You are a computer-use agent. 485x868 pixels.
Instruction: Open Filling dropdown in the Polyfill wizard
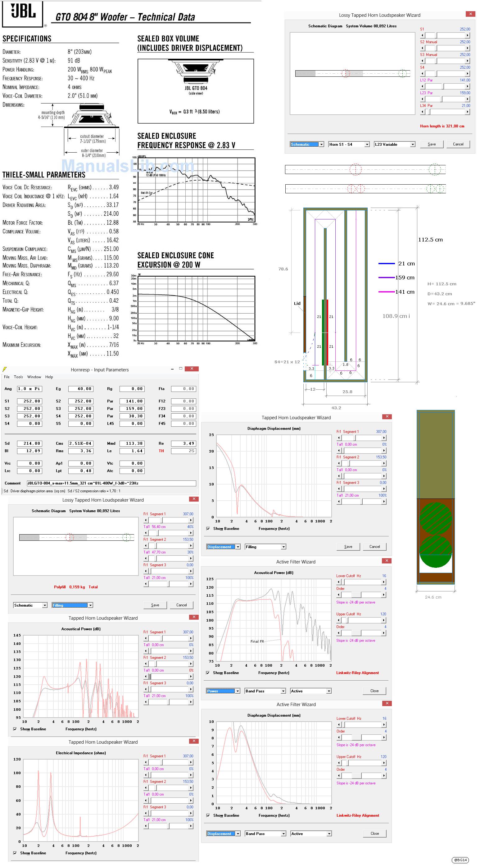72,605
